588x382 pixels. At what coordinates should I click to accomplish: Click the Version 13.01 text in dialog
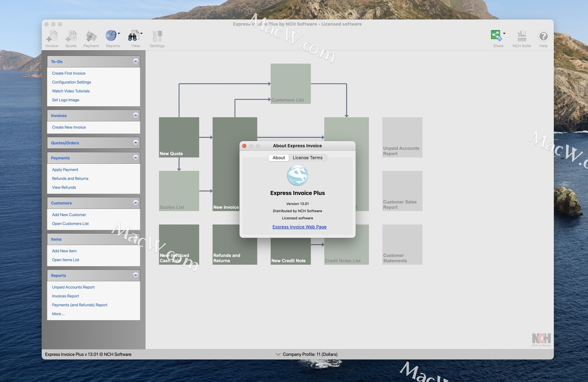[x=297, y=204]
